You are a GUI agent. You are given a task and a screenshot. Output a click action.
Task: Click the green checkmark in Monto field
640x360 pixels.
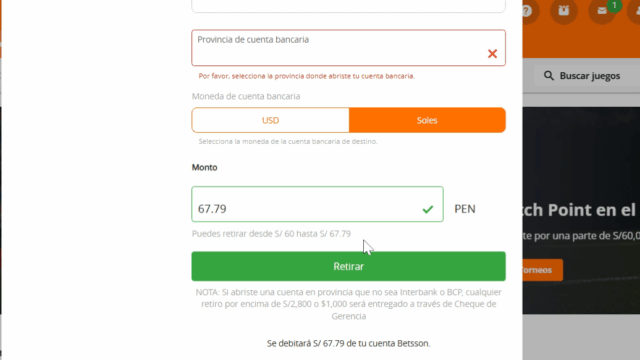[428, 209]
